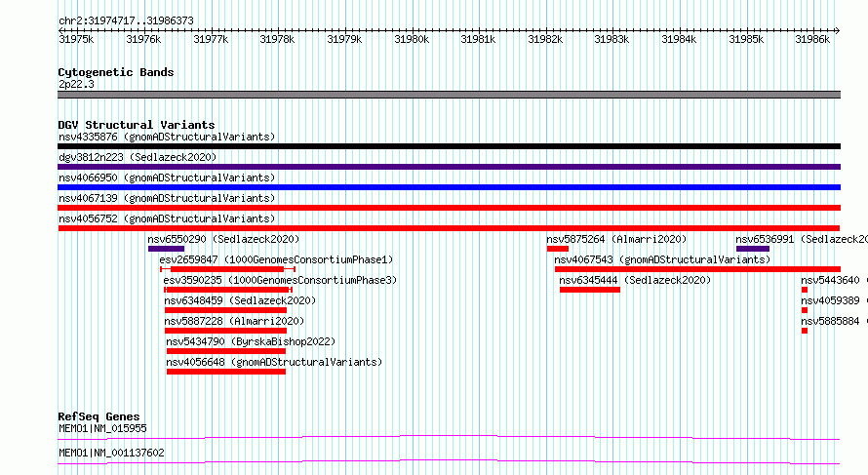The width and height of the screenshot is (868, 475).
Task: Click the nsv4066950 label text
Action: coord(167,178)
